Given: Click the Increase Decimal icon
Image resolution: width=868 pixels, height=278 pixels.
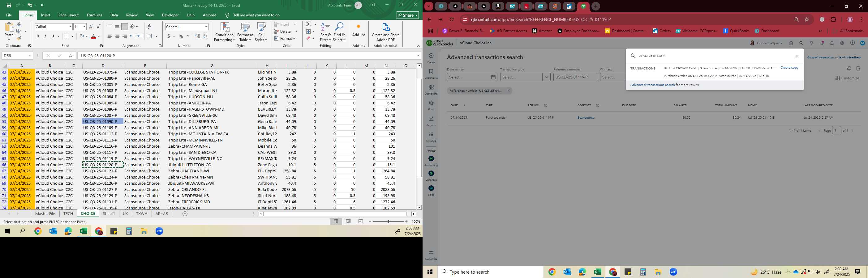Looking at the screenshot, I should (x=198, y=36).
